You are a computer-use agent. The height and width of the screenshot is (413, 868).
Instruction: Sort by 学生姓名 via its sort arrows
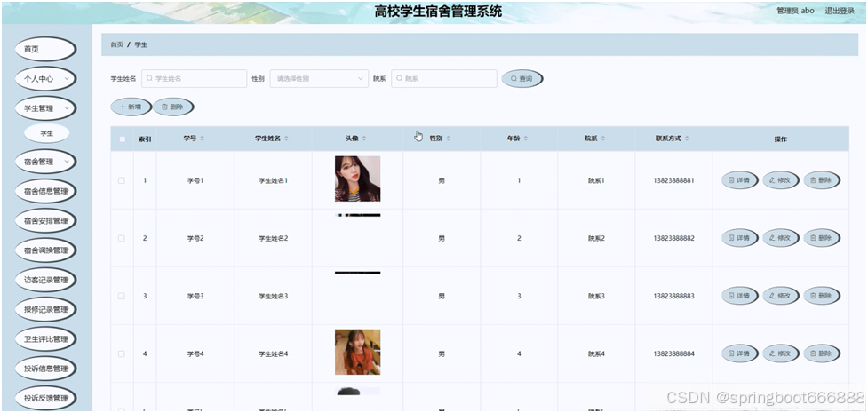286,139
